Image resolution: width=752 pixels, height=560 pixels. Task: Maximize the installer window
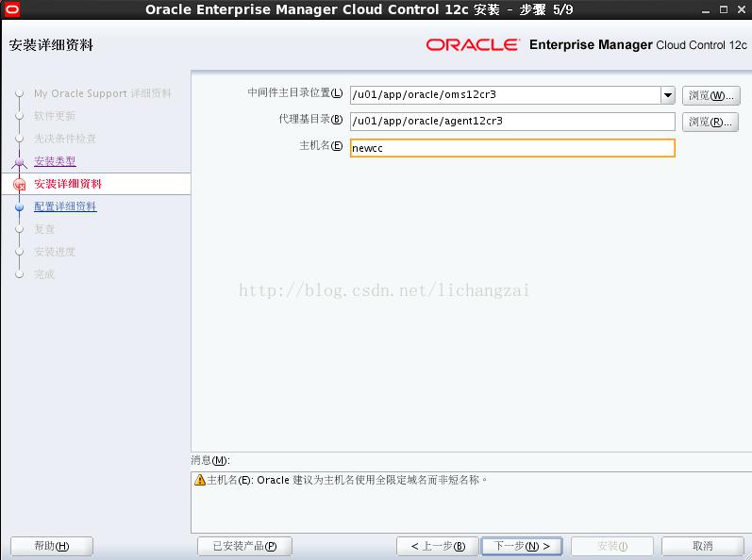(x=724, y=9)
